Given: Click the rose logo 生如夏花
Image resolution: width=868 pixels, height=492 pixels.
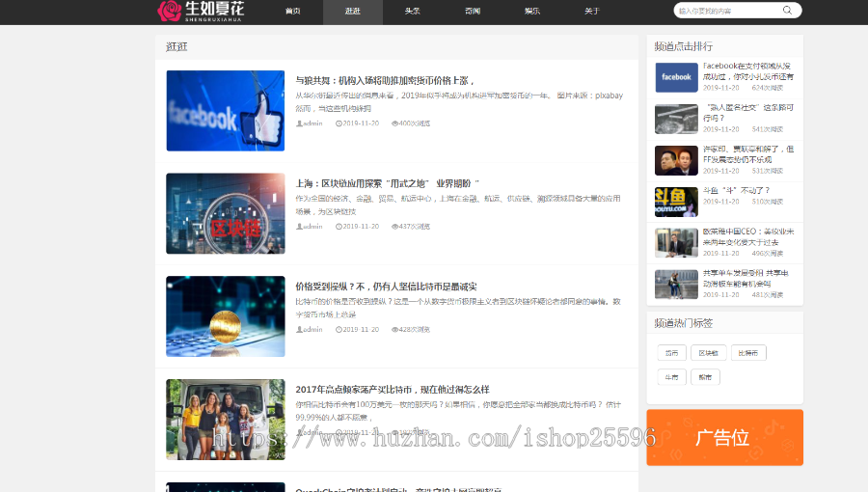Looking at the screenshot, I should tap(201, 11).
